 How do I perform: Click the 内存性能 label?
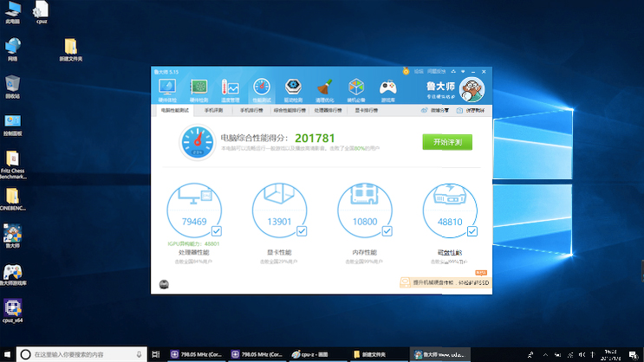[364, 252]
